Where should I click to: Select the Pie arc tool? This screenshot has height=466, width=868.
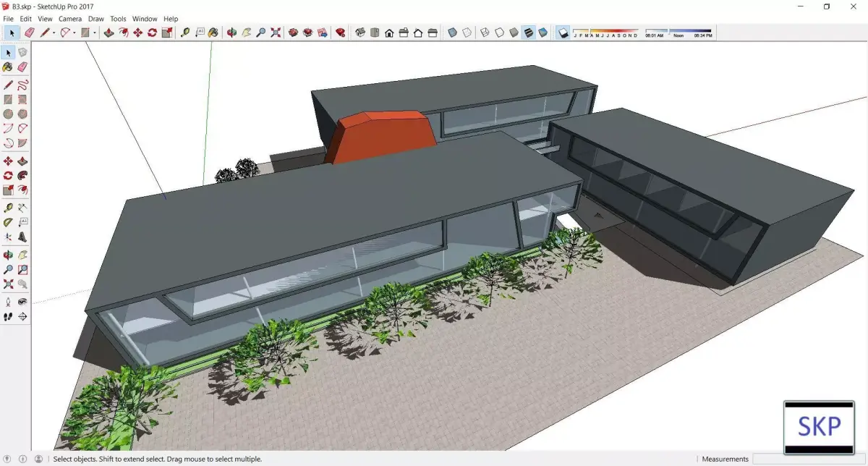click(22, 143)
